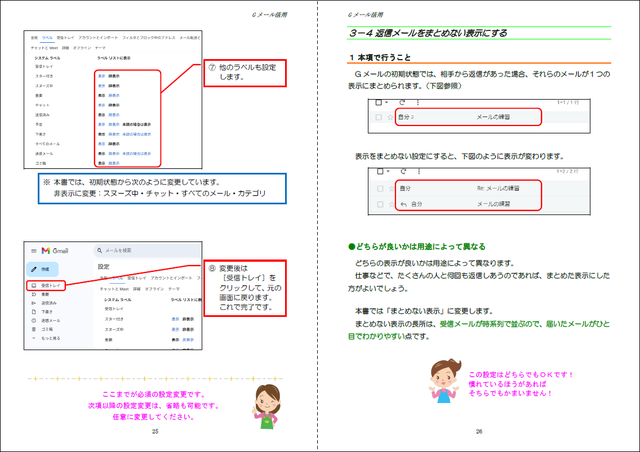Tick select-all checkbox in 1-1/1行 mail list
The width and height of the screenshot is (640, 452).
tap(378, 102)
